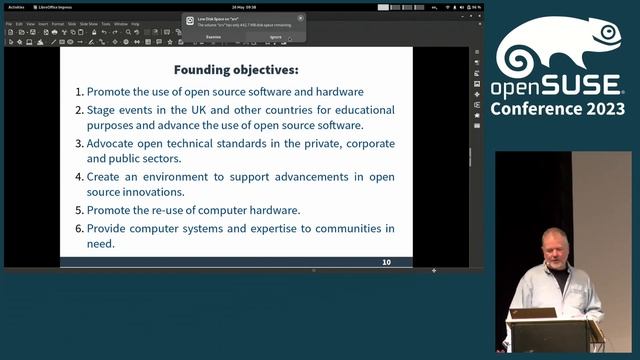The image size is (640, 360).
Task: Click Ignore in Low Disk Space notification
Action: pos(276,37)
